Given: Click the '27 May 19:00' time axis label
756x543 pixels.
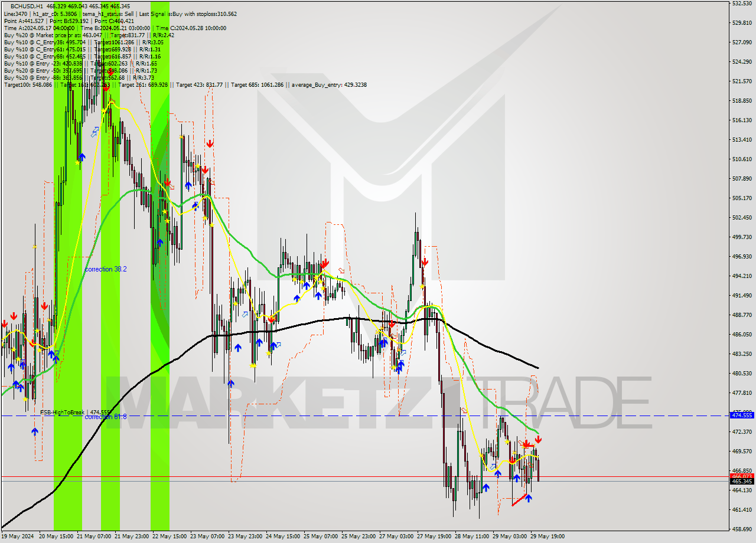Looking at the screenshot, I should 434,537.
